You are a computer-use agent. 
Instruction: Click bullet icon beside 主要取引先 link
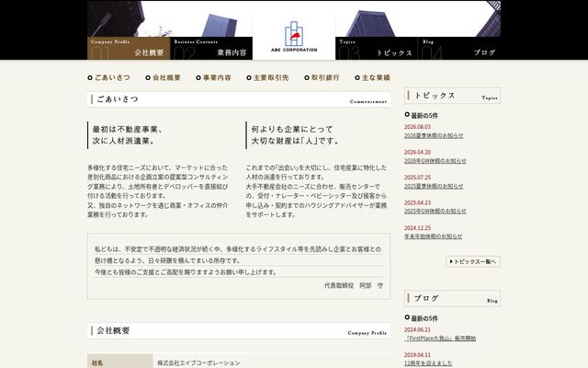click(249, 77)
